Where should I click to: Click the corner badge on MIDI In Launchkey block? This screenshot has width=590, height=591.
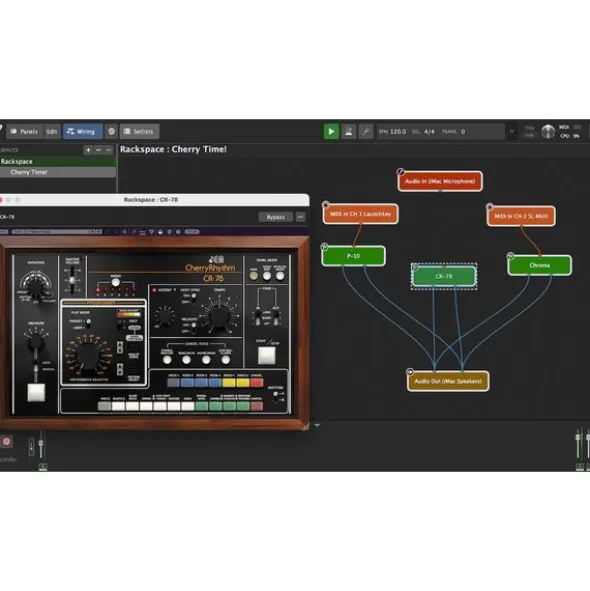[x=326, y=205]
